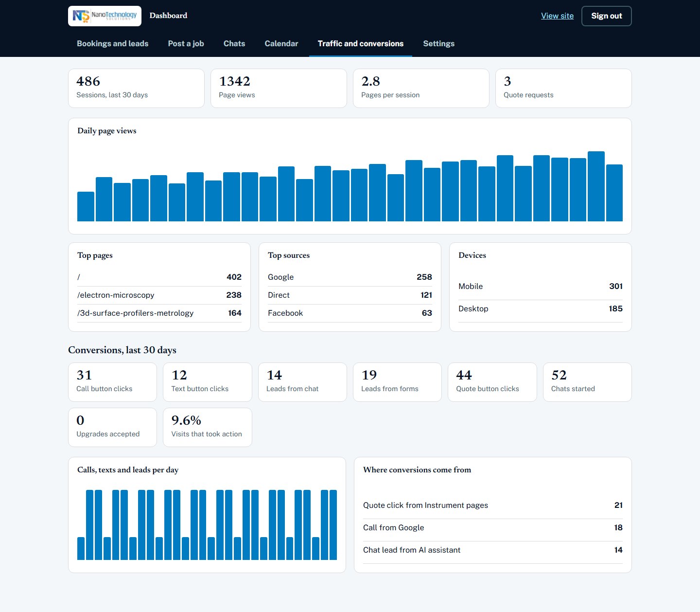Click the 486 Sessions card

coord(136,88)
